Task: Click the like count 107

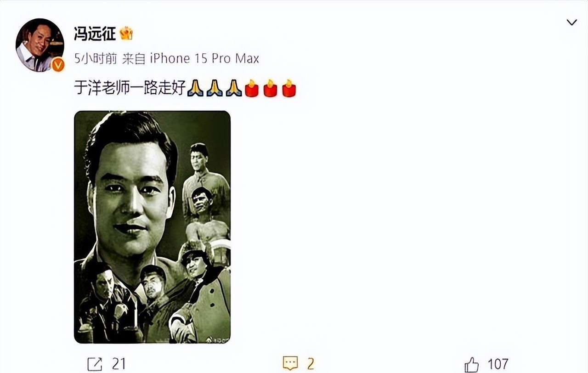Action: point(498,364)
